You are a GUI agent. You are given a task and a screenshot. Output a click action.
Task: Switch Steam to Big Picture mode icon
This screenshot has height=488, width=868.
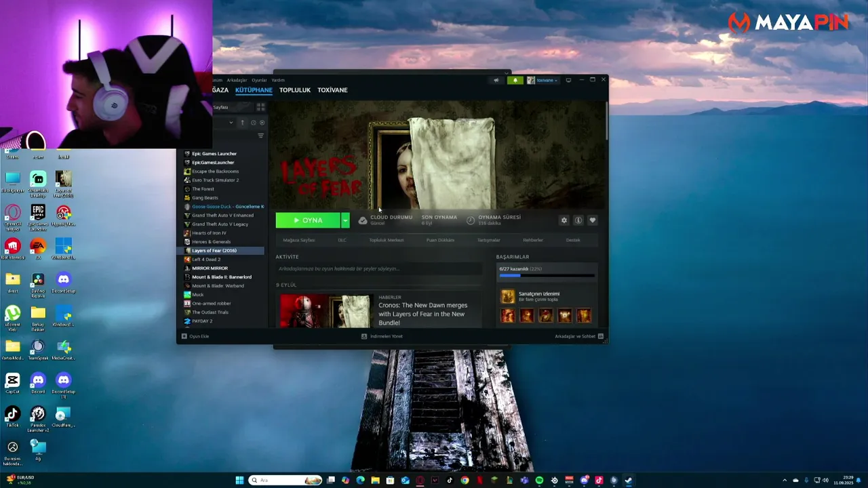(x=568, y=80)
